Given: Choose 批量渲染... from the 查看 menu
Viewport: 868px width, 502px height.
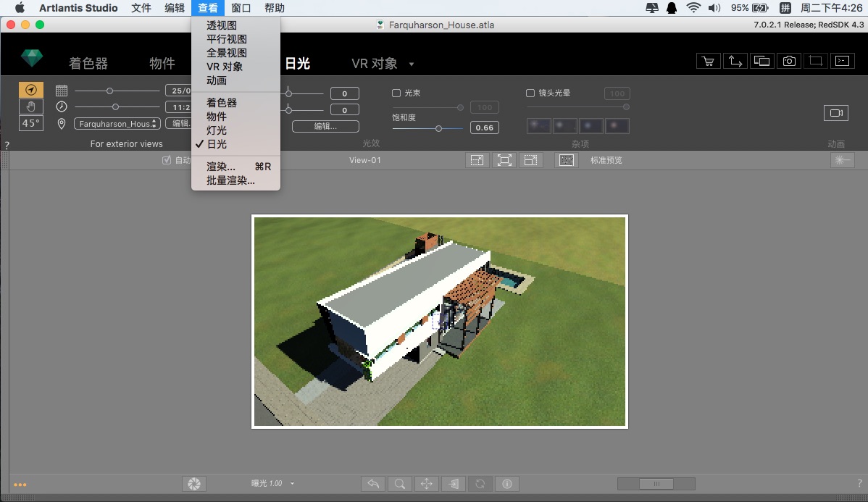Looking at the screenshot, I should (x=235, y=180).
